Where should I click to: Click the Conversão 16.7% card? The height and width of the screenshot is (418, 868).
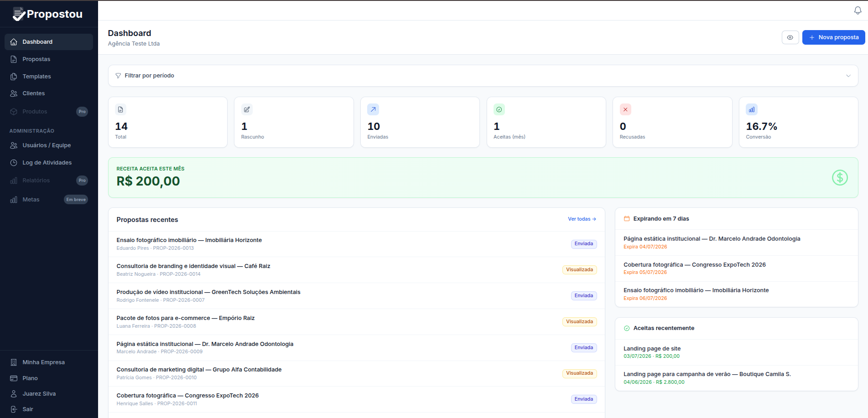click(798, 122)
